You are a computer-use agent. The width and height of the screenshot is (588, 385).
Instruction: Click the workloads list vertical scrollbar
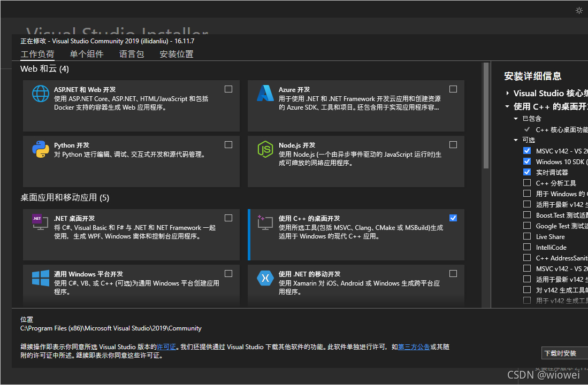[x=486, y=116]
